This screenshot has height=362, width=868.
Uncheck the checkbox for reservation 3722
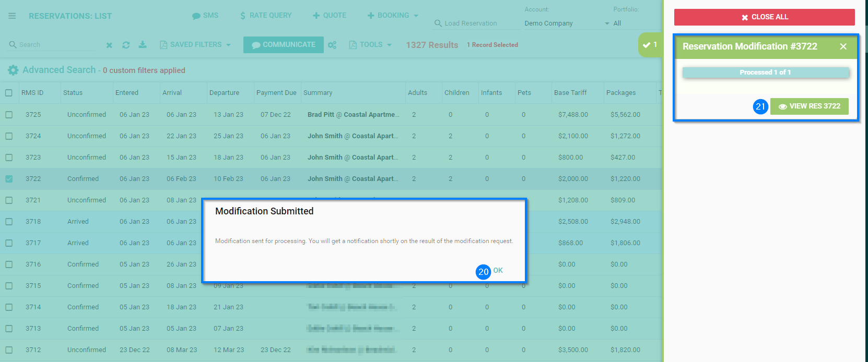9,179
